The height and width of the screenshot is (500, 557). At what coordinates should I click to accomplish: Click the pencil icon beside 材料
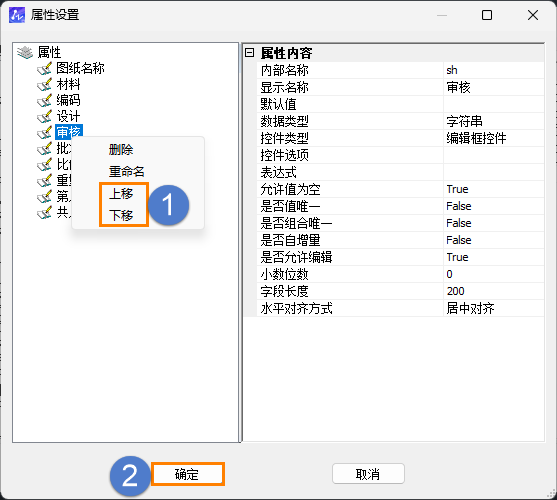(x=44, y=85)
